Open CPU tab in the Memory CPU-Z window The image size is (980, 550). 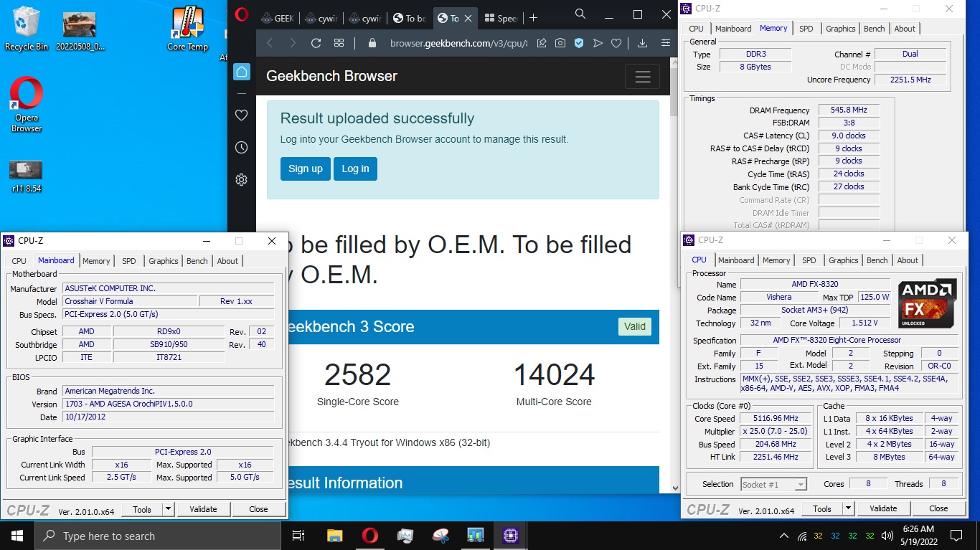696,29
